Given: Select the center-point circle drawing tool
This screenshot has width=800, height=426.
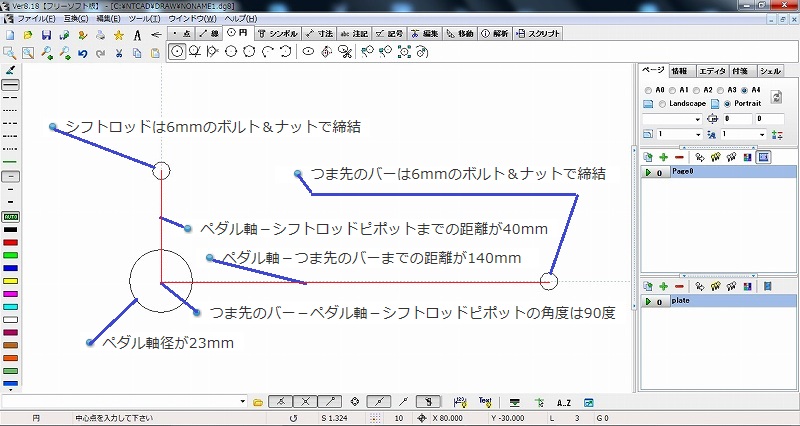Looking at the screenshot, I should 176,52.
